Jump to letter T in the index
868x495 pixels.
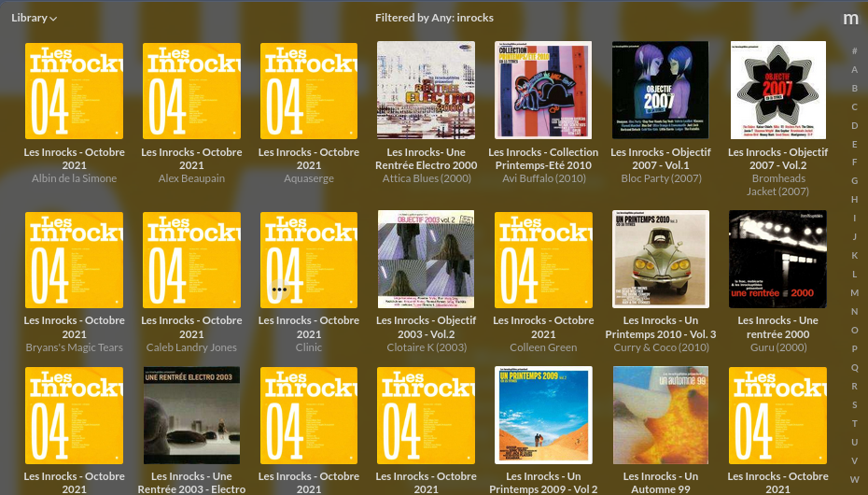(855, 423)
